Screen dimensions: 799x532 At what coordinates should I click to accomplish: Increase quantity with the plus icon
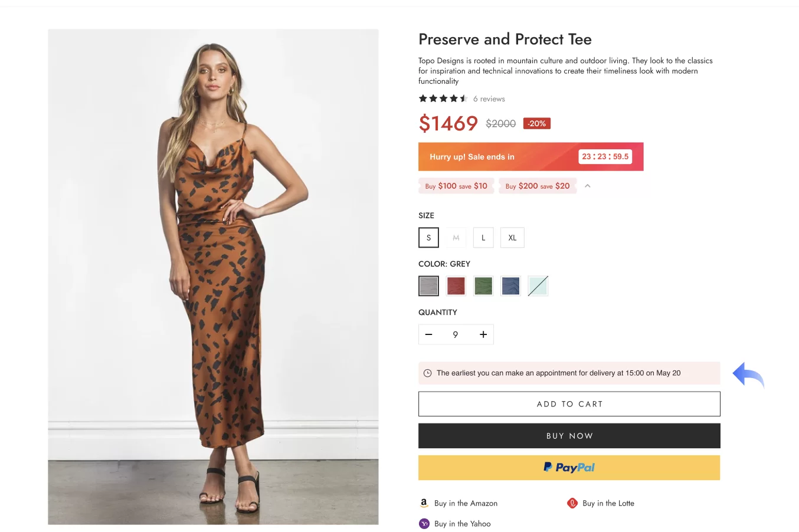pos(483,334)
